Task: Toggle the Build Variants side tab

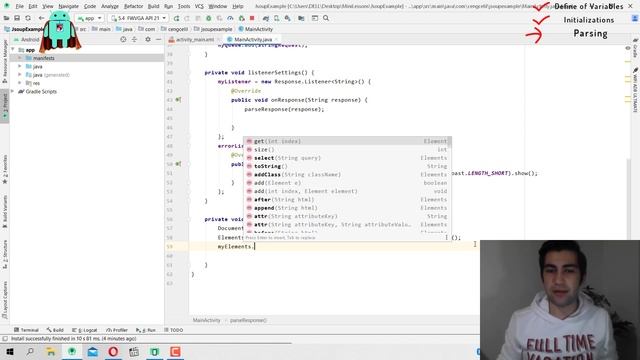Action: 5,212
